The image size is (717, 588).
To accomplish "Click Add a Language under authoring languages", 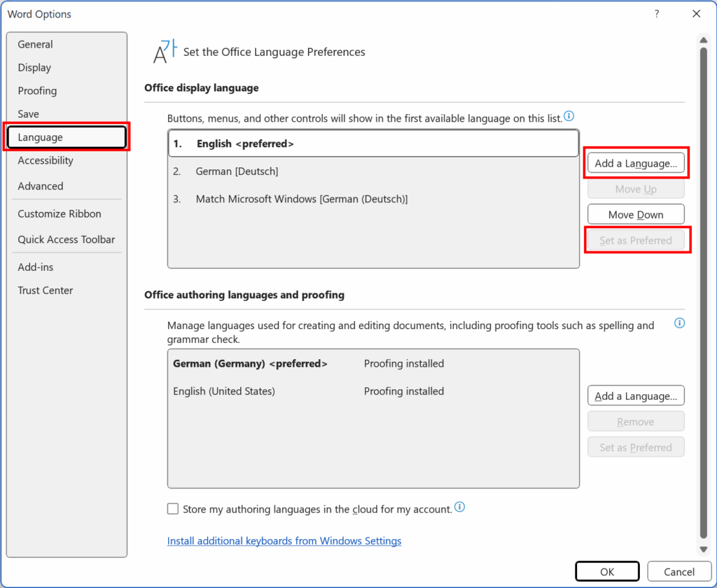I will [x=636, y=395].
